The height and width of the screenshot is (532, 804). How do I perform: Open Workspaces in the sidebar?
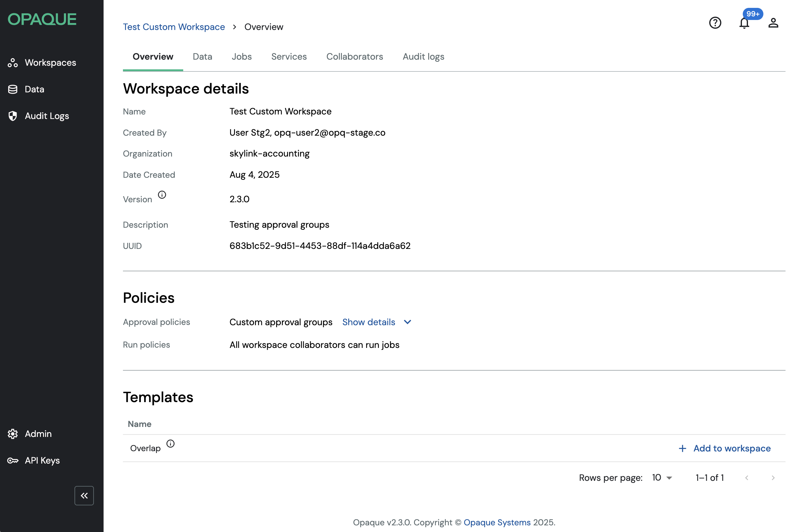click(50, 62)
